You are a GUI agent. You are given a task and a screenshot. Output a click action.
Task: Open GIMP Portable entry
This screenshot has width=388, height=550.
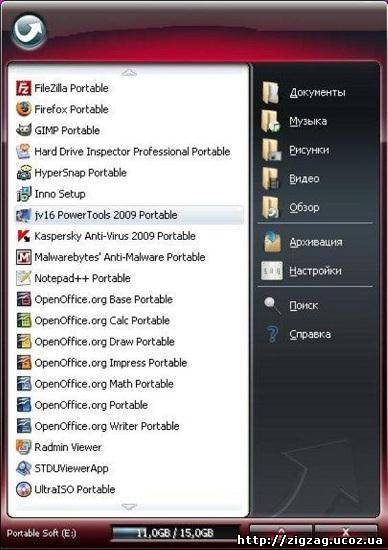click(x=129, y=130)
